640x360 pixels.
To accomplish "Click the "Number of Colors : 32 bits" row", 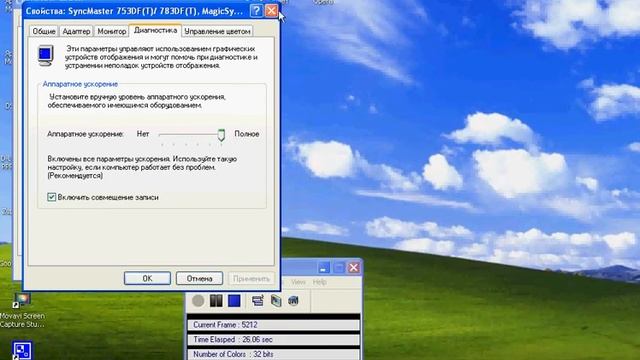I will (x=273, y=354).
